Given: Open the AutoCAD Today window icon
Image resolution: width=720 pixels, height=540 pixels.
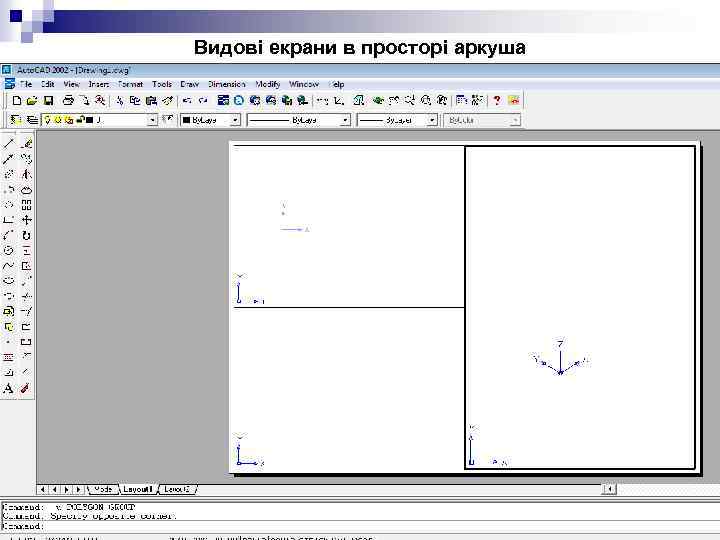Looking at the screenshot, I should (223, 100).
